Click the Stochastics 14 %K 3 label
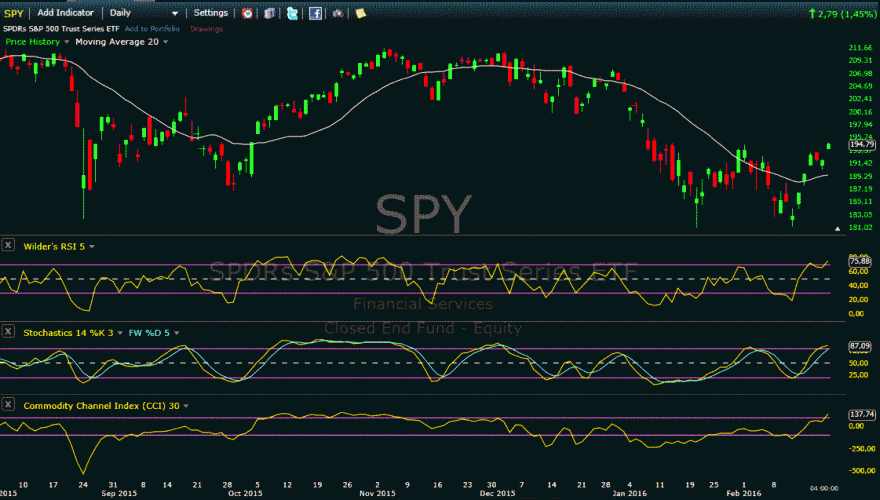 (x=68, y=333)
